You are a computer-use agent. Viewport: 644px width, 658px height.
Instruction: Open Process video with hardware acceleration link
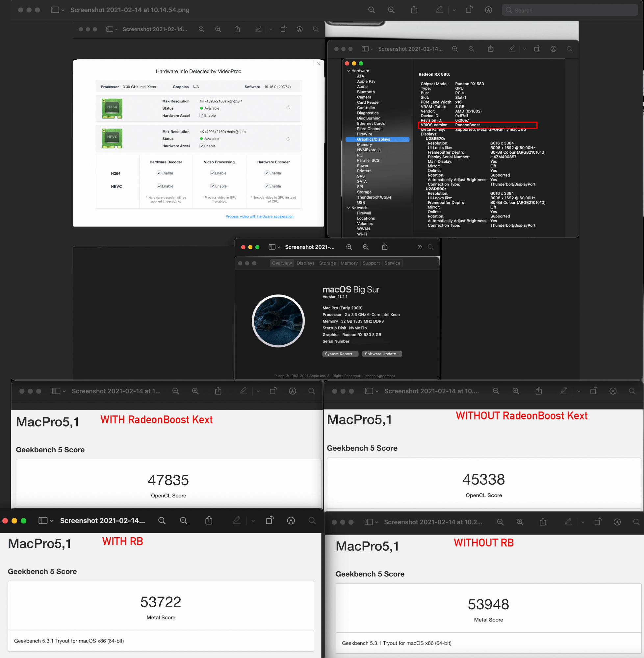[x=259, y=216]
